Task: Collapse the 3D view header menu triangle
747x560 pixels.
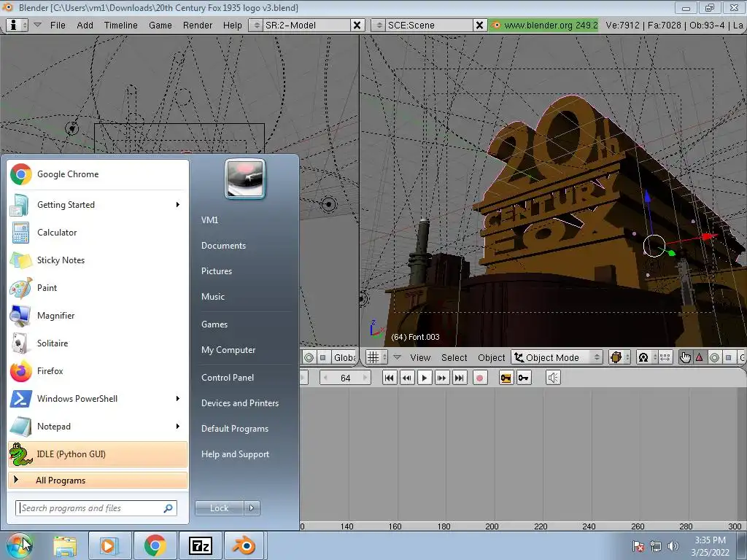Action: (x=397, y=357)
